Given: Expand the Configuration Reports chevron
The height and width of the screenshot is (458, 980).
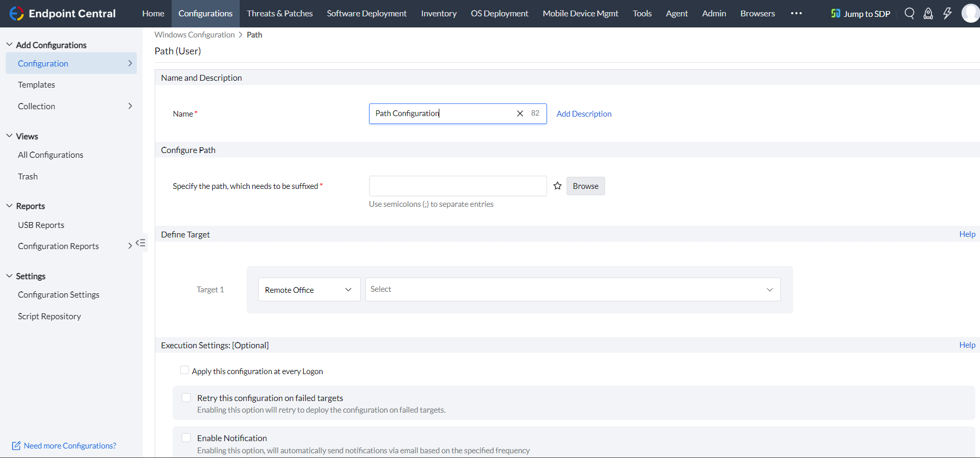Looking at the screenshot, I should (130, 246).
